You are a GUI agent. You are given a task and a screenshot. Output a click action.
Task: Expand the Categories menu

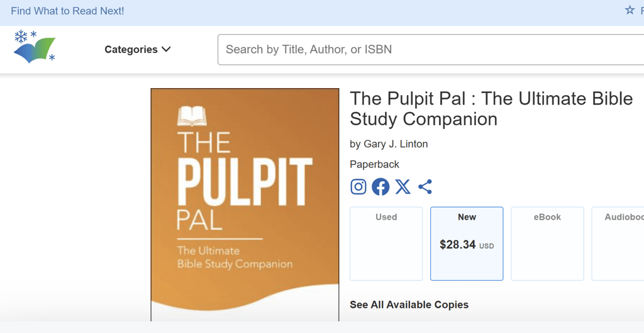point(137,49)
